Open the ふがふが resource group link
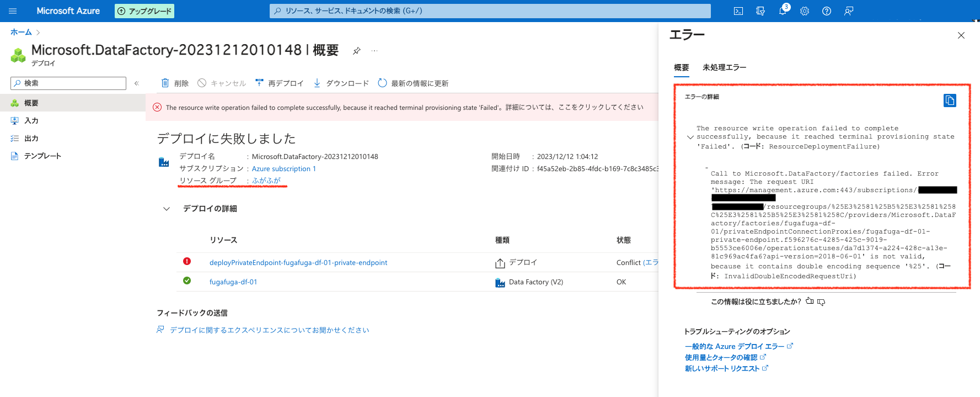This screenshot has height=397, width=980. click(x=266, y=181)
